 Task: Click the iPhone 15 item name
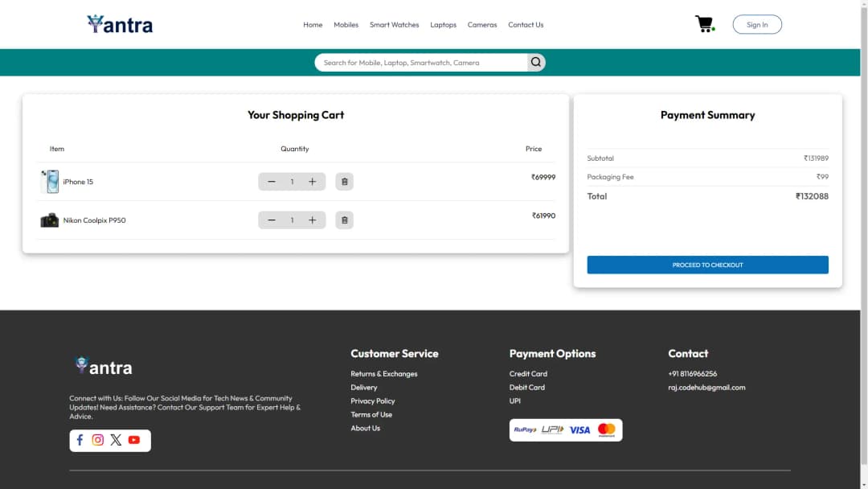pyautogui.click(x=78, y=182)
